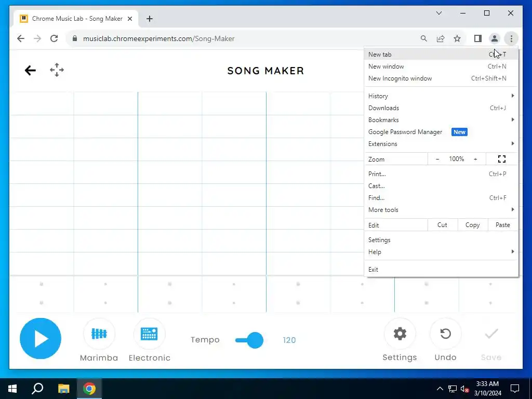Click the Chrome taskbar icon
Viewport: 532px width, 399px height.
(89, 389)
